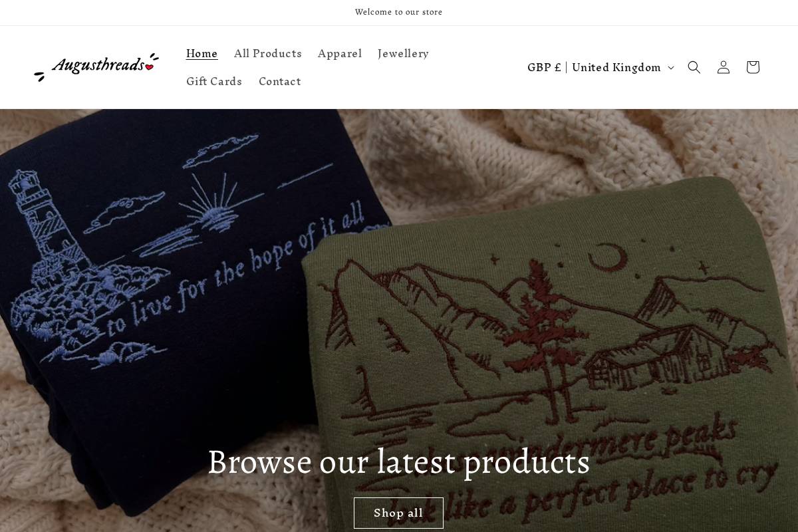The image size is (798, 532).
Task: Open the search magnifier icon
Action: tap(694, 67)
